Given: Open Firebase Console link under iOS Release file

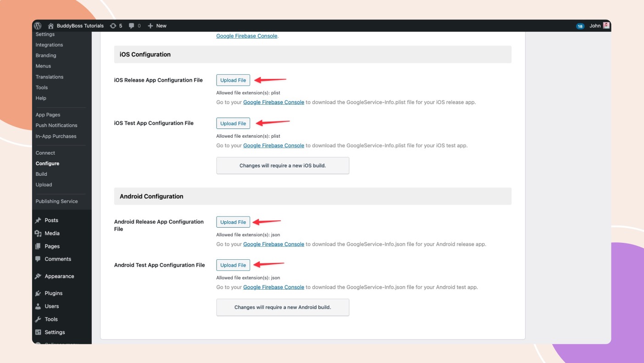Looking at the screenshot, I should point(274,102).
